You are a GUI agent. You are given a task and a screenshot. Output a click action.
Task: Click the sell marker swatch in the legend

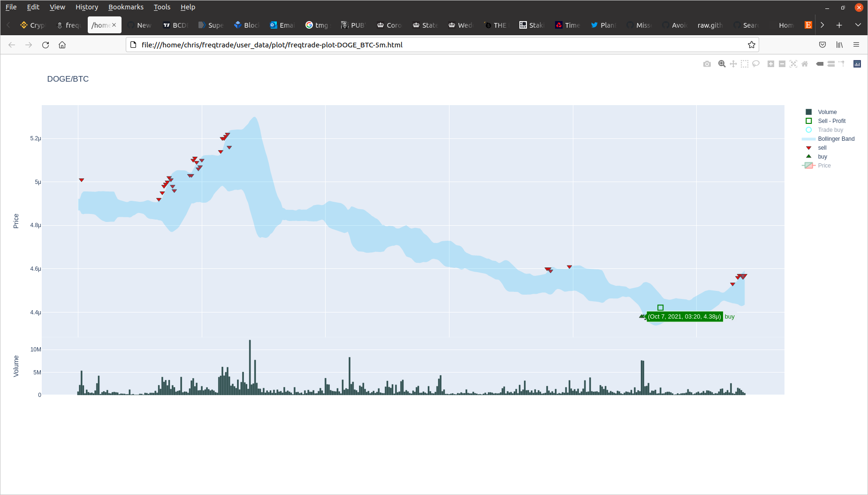[x=808, y=147]
